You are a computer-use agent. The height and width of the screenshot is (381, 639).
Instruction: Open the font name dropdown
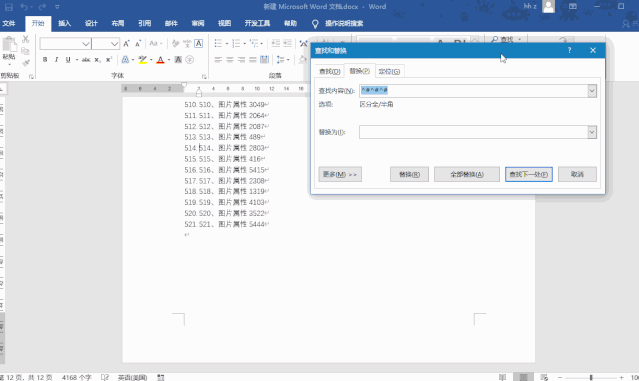pyautogui.click(x=86, y=44)
